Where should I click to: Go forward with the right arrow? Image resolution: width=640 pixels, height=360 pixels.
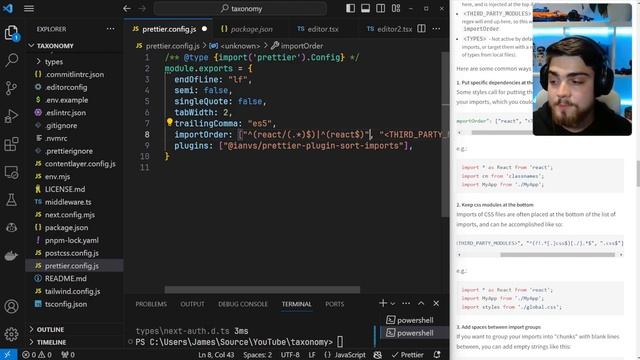[142, 9]
